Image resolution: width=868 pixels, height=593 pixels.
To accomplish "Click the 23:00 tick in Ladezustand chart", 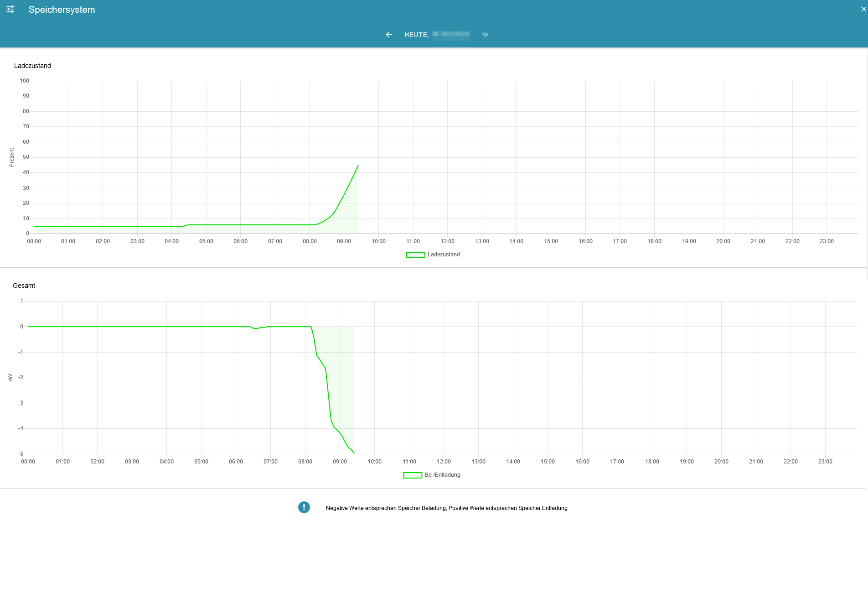I will tap(827, 241).
